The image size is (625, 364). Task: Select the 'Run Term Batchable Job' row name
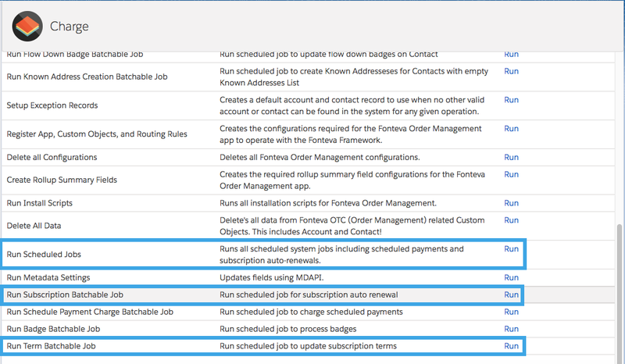(51, 346)
